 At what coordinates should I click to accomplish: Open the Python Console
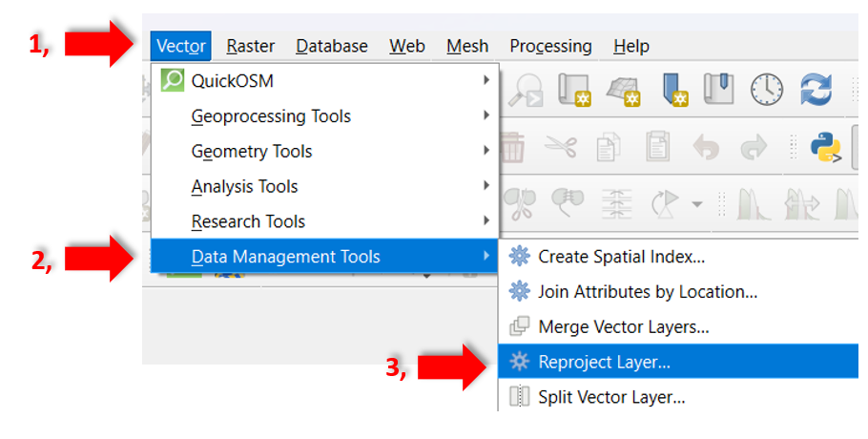[825, 148]
